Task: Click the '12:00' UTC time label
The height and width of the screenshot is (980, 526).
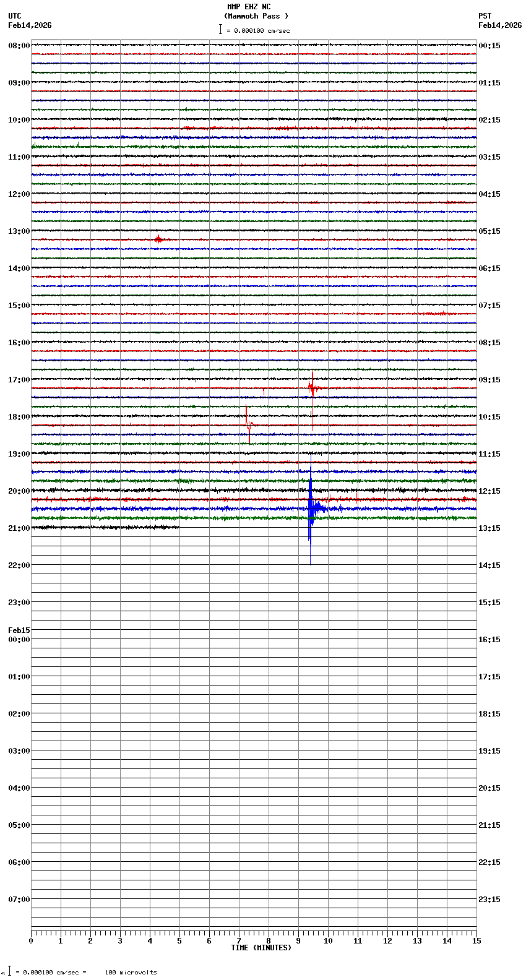Action: (19, 194)
